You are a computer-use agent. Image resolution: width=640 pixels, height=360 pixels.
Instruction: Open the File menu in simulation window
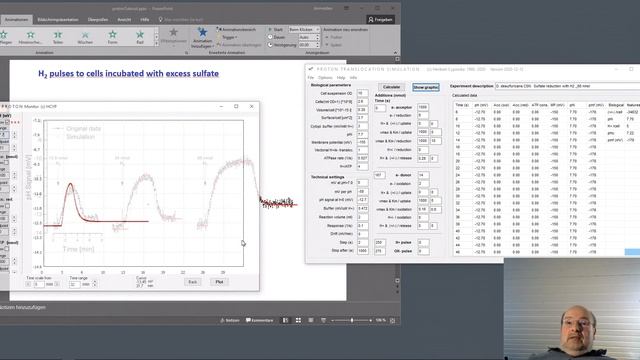pos(311,78)
